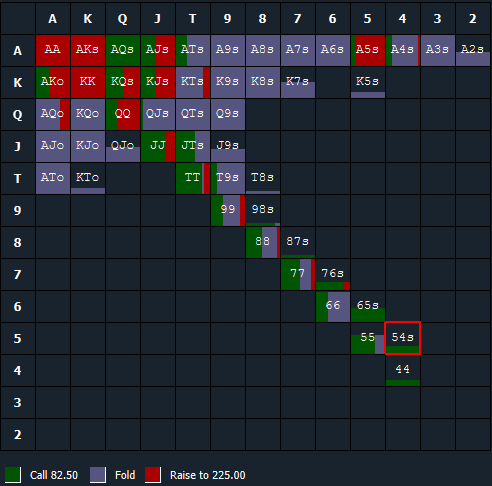This screenshot has width=492, height=486.
Task: Click the A9s hand cell
Action: pos(228,50)
